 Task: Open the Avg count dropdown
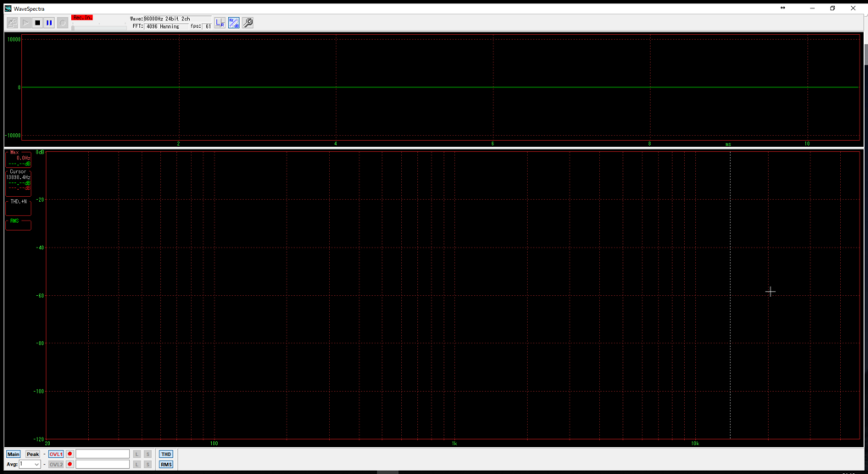pos(30,464)
